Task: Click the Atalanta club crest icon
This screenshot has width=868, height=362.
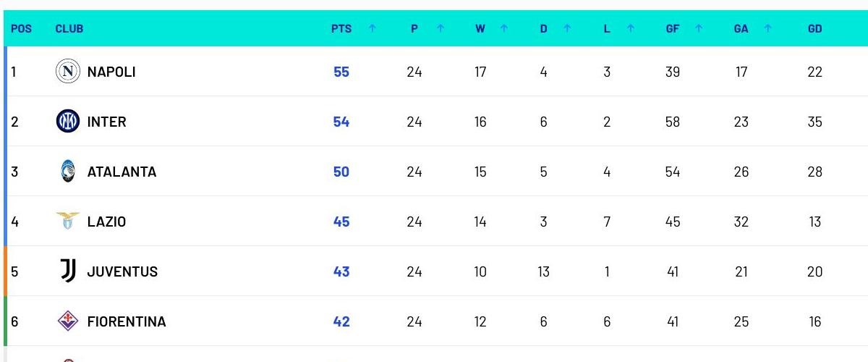Action: [68, 172]
